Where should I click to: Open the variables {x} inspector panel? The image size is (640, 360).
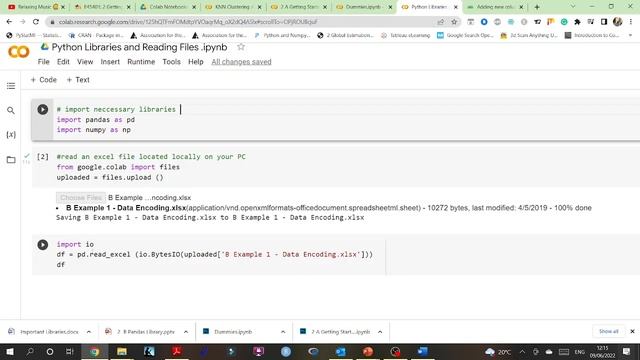click(x=11, y=135)
